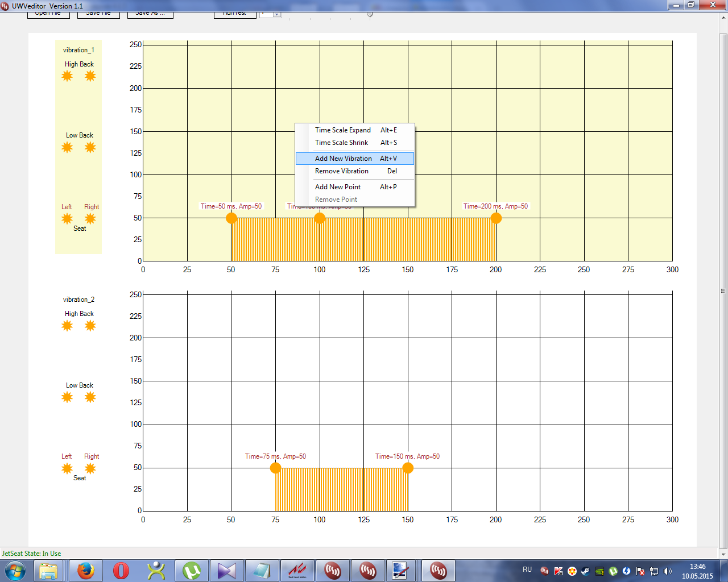Open the Windows Start menu
Image resolution: width=728 pixels, height=582 pixels.
click(x=15, y=570)
